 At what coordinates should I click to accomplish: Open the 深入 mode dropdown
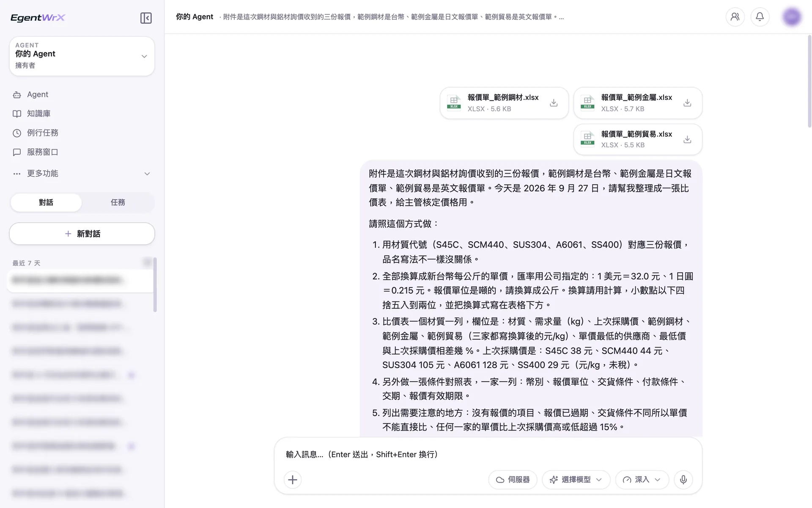pos(642,480)
